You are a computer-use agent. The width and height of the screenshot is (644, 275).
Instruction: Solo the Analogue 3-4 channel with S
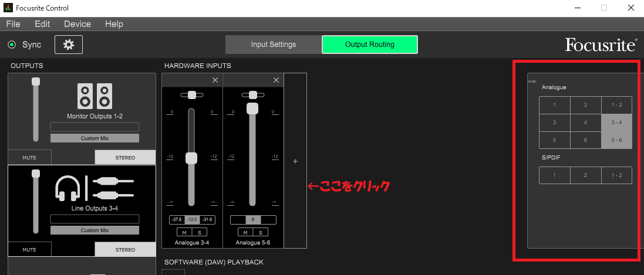(x=200, y=232)
